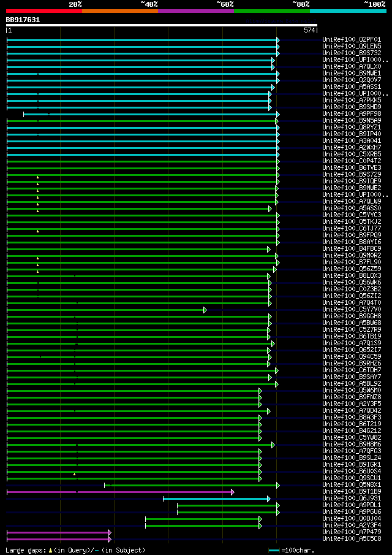Click the UniRef100_Q56WK6 label
Screen dimensions: 392x555
[x=352, y=283]
